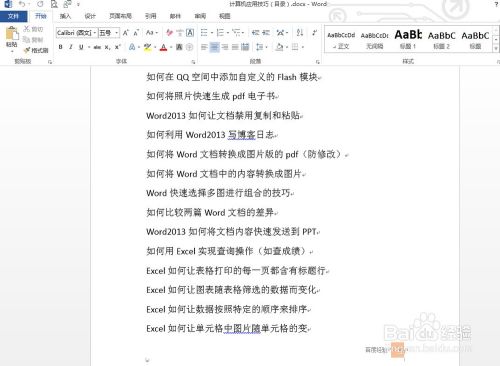The width and height of the screenshot is (500, 366).
Task: Toggle center alignment (highlighted)
Action: (x=215, y=47)
